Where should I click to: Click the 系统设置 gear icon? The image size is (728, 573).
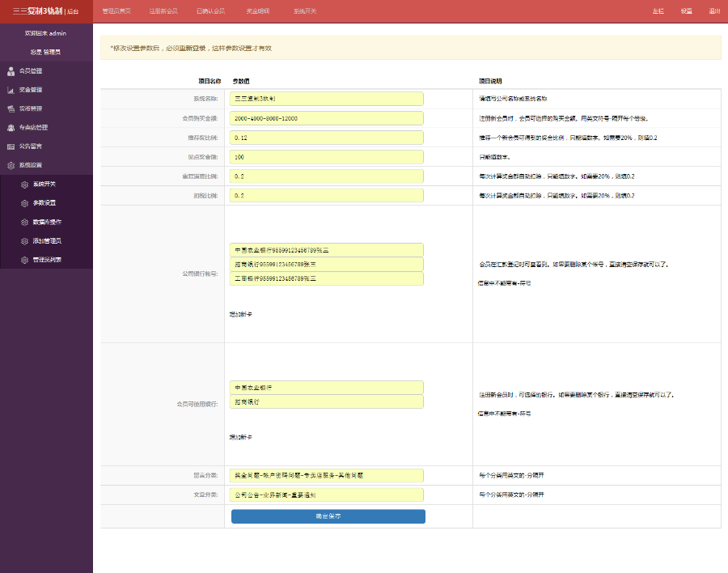pyautogui.click(x=11, y=165)
